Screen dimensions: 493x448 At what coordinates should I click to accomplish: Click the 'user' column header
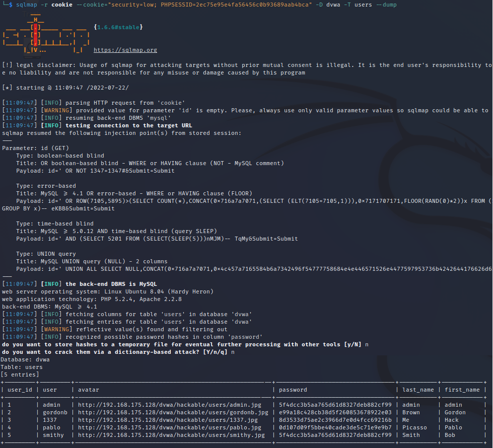point(50,390)
